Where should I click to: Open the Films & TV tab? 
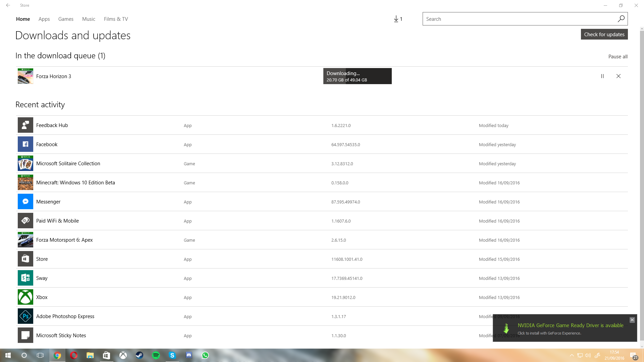116,19
